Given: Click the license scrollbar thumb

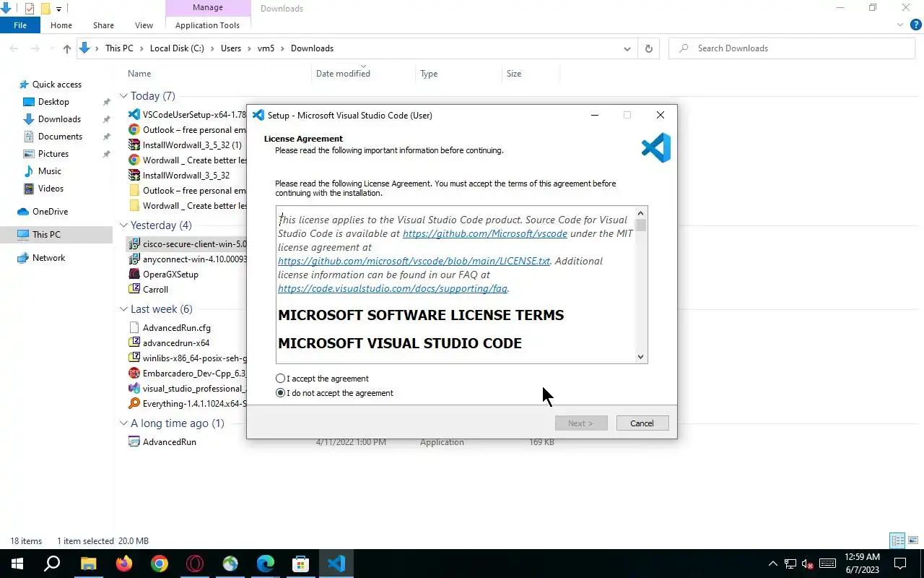Looking at the screenshot, I should tap(640, 225).
